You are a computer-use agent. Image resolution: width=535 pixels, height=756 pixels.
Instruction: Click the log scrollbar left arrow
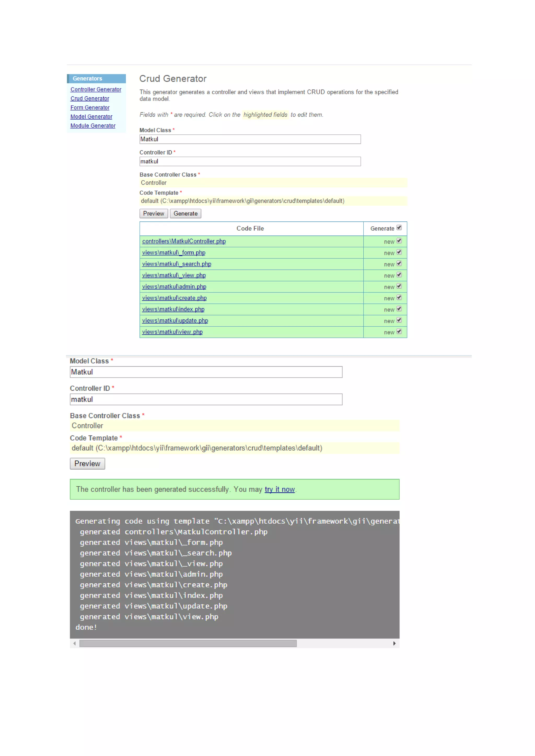click(74, 643)
